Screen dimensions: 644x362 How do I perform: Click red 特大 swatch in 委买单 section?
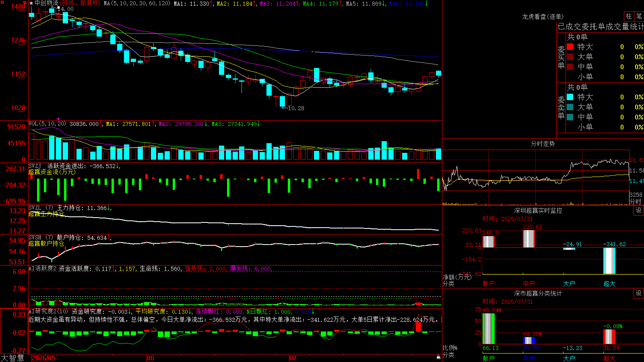point(570,47)
